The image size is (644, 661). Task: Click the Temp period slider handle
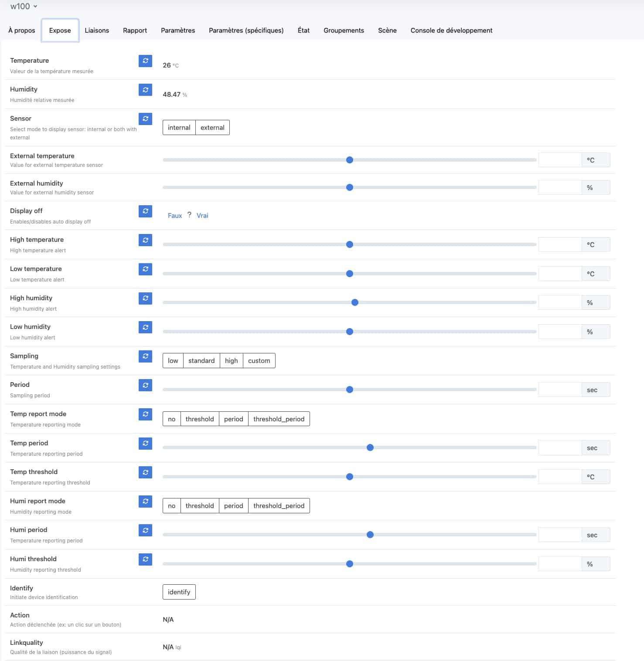click(x=370, y=448)
